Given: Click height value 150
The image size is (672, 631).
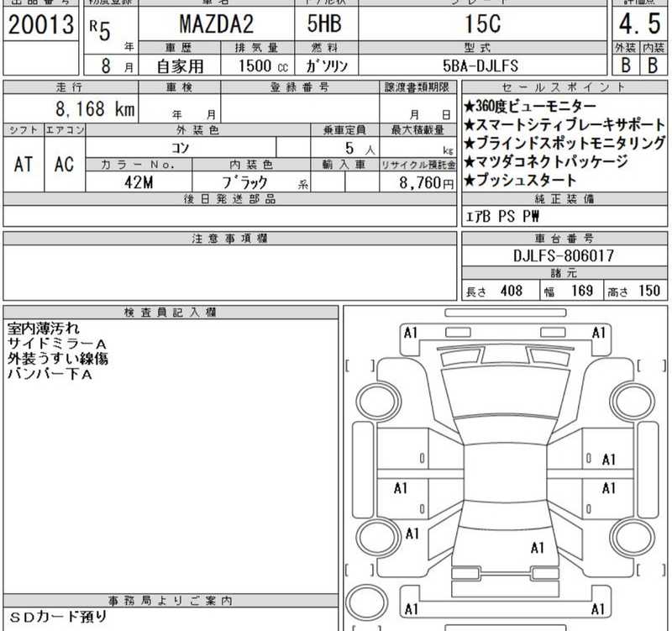Looking at the screenshot, I should click(x=649, y=291).
